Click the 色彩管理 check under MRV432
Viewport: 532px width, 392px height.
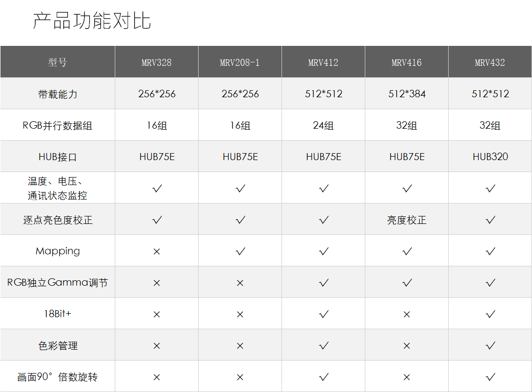[x=491, y=346]
